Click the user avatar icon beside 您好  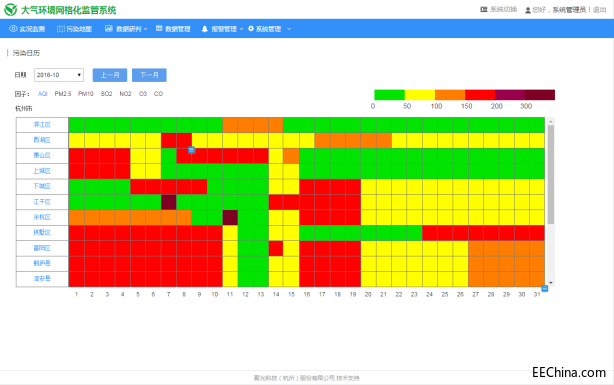pos(528,10)
